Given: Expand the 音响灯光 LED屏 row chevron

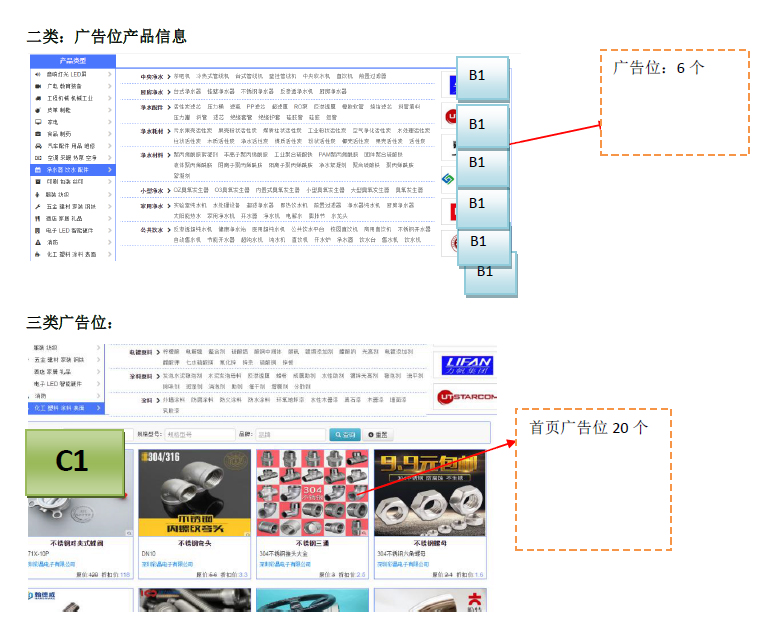Looking at the screenshot, I should point(110,74).
